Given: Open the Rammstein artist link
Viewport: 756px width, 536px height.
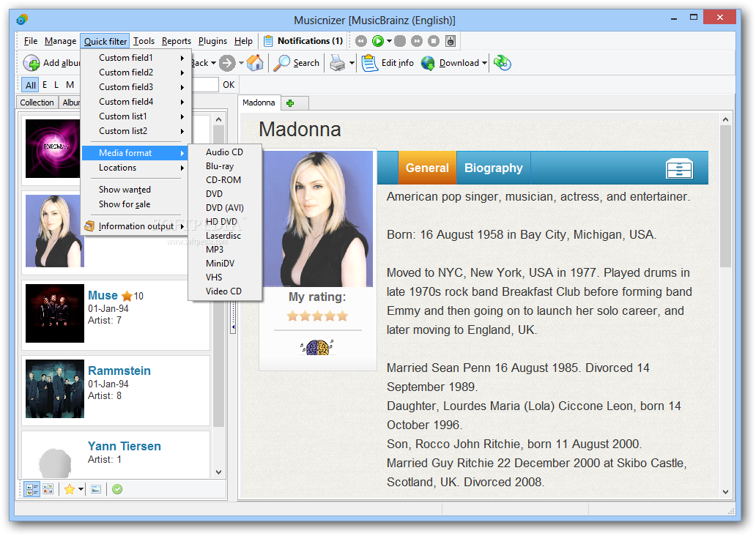Looking at the screenshot, I should coord(119,371).
